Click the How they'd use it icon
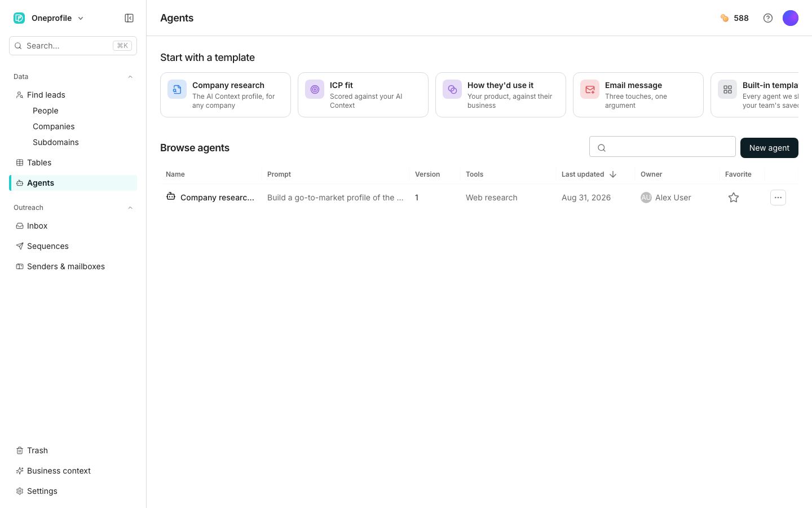This screenshot has width=812, height=508. click(452, 89)
